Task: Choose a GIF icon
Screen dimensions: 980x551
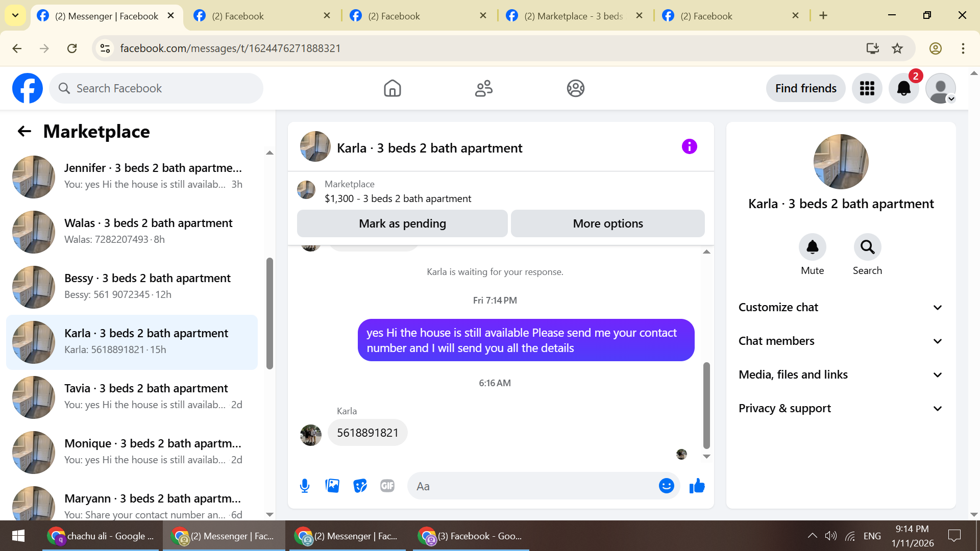Action: 387,486
